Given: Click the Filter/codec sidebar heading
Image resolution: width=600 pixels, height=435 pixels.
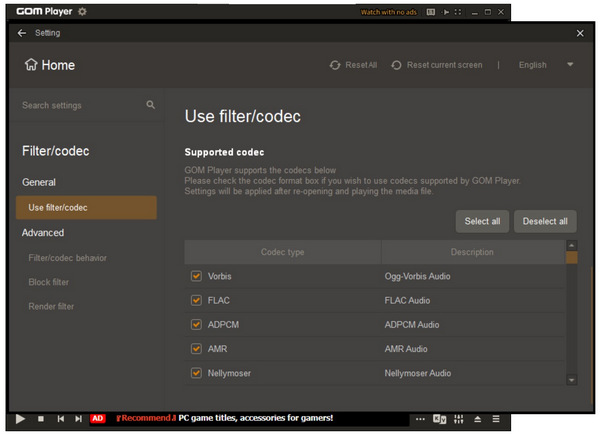Looking at the screenshot, I should [x=55, y=151].
